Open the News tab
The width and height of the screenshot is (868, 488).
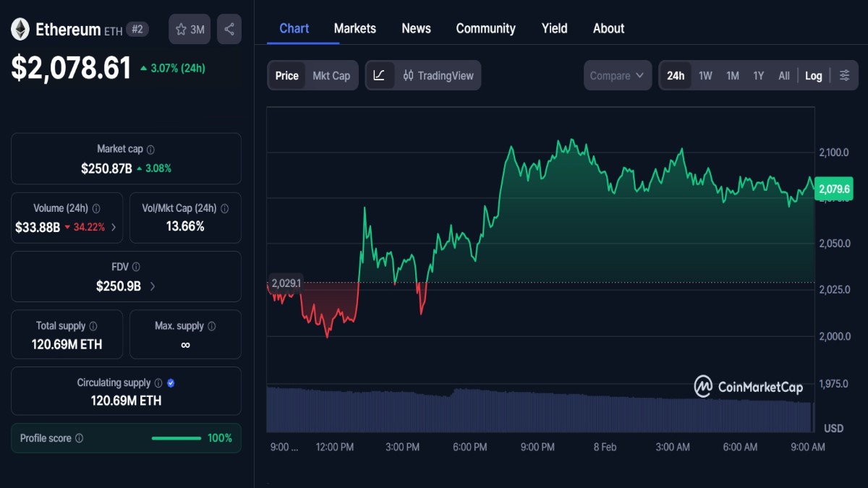417,28
